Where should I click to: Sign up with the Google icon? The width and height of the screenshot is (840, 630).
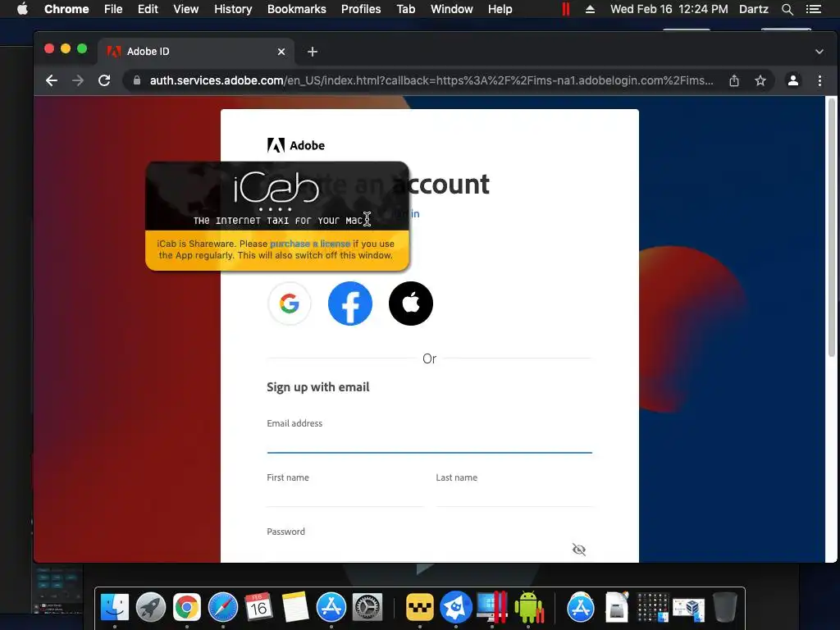point(290,304)
